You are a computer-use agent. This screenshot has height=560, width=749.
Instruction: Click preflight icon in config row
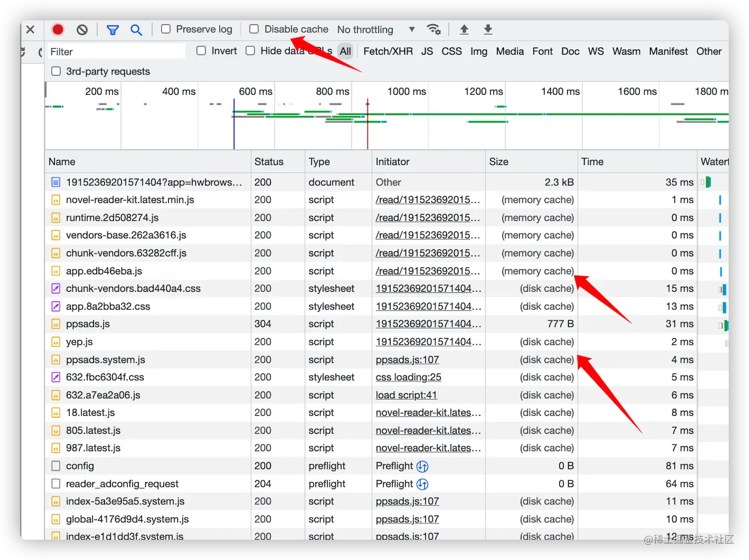click(x=422, y=466)
